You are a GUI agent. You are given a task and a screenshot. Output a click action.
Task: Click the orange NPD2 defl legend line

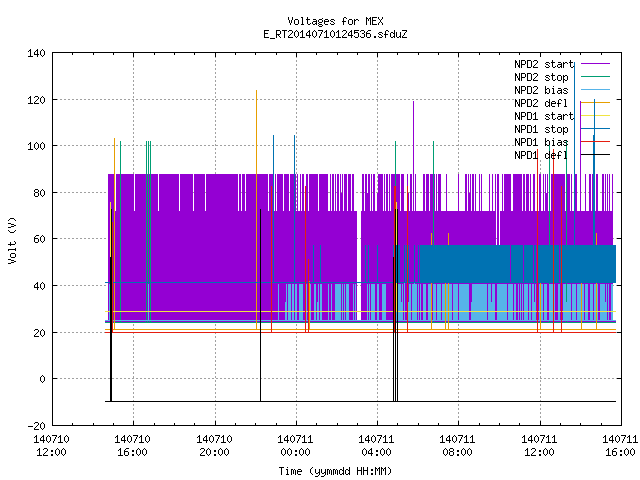[595, 102]
